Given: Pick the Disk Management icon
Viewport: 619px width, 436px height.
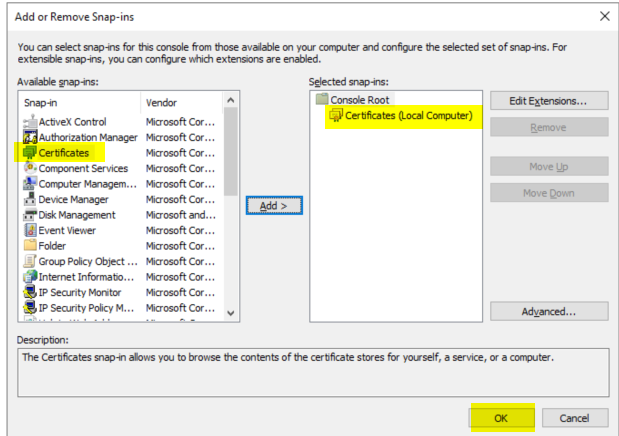Looking at the screenshot, I should click(x=30, y=214).
